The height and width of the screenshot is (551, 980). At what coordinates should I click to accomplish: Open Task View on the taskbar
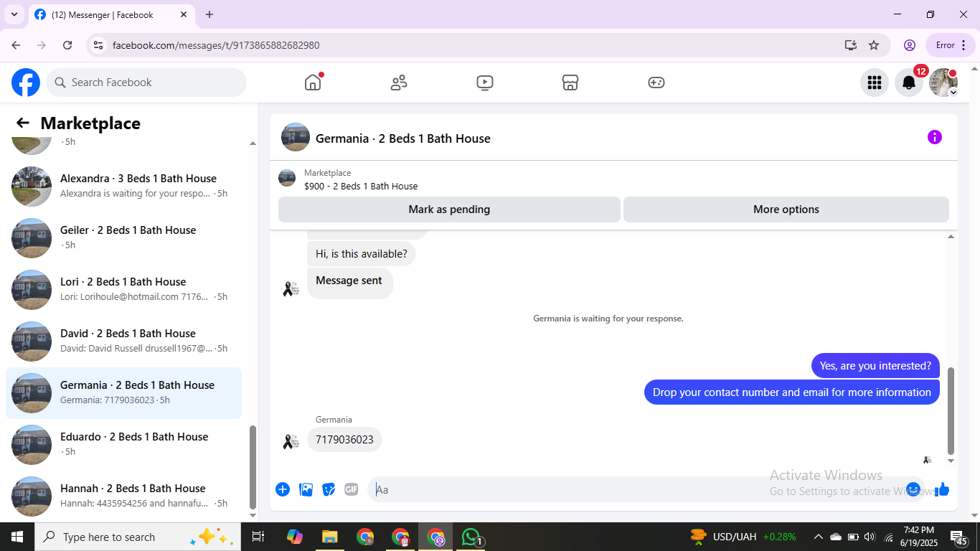click(258, 537)
